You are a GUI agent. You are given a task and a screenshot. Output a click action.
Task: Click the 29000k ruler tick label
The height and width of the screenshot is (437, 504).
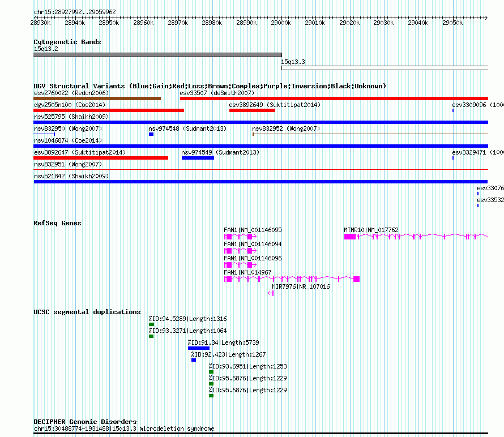pos(281,23)
